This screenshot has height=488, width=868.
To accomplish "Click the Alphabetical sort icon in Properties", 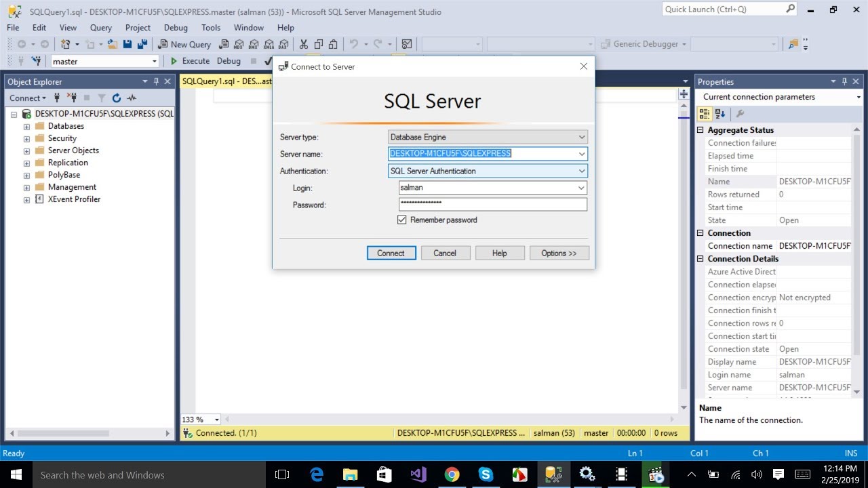I will 720,114.
